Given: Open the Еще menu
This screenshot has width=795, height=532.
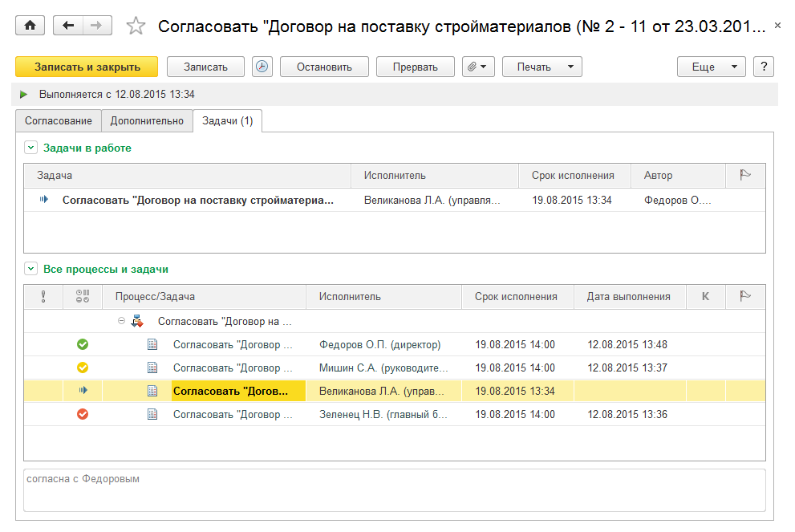Looking at the screenshot, I should coord(711,67).
